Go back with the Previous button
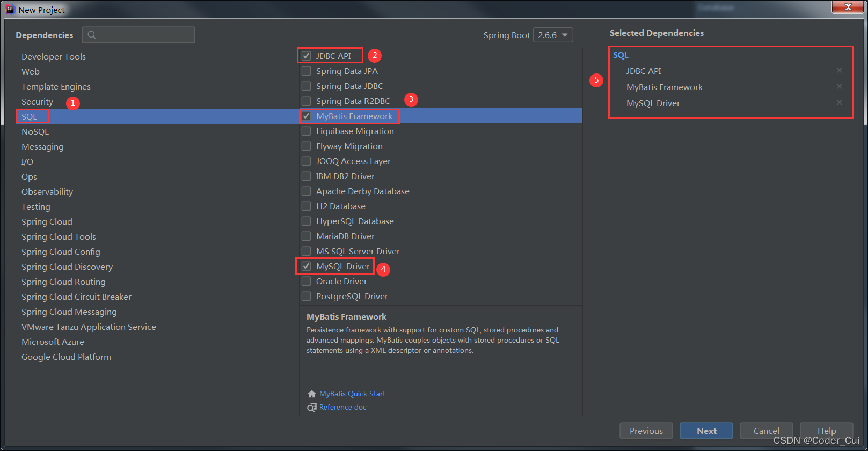The image size is (868, 451). (646, 431)
